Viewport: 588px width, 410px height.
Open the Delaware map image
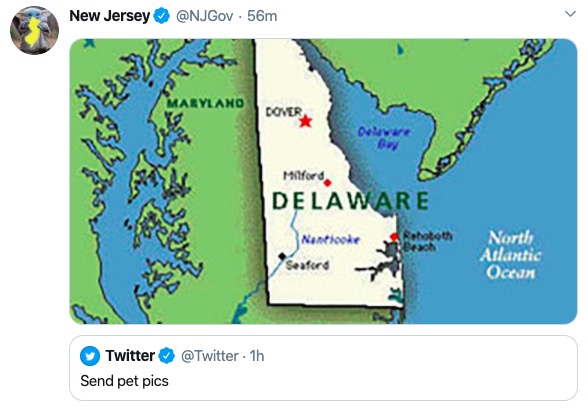(x=323, y=181)
